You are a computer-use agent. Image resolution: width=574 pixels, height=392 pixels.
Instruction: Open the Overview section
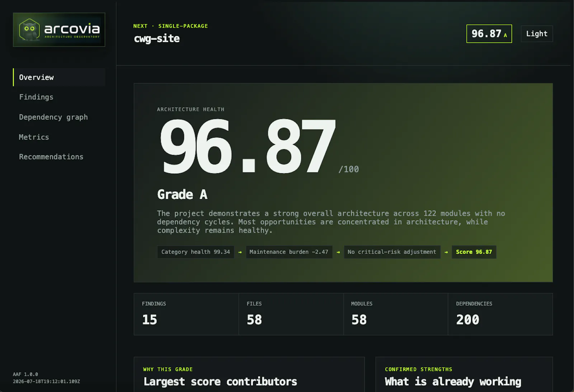click(x=59, y=77)
